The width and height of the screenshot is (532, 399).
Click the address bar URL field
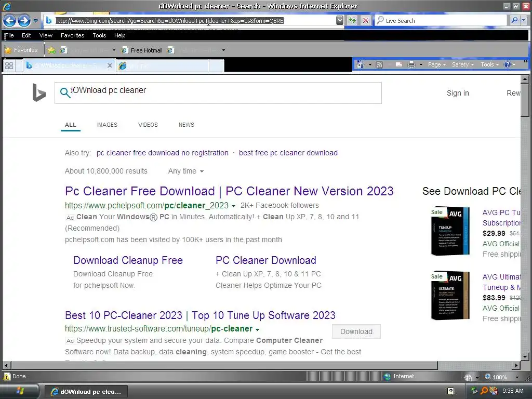pyautogui.click(x=194, y=21)
